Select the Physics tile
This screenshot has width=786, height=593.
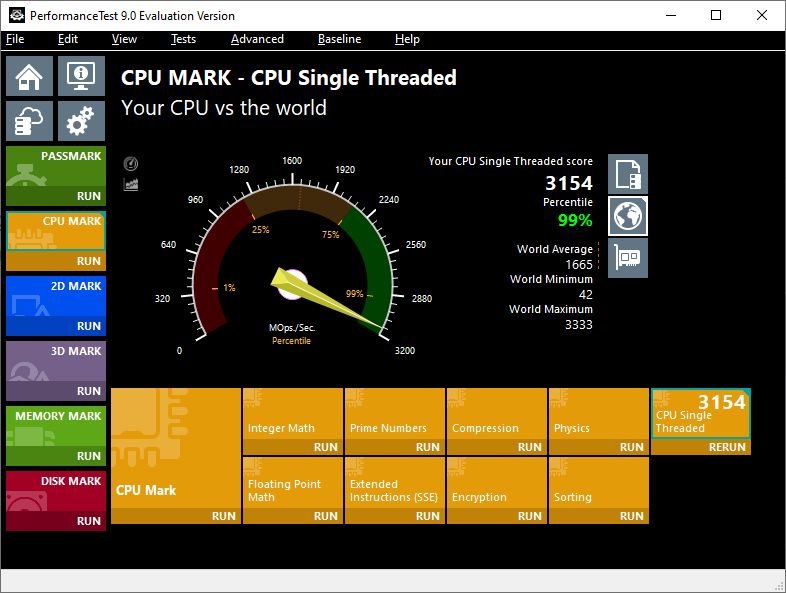point(599,414)
